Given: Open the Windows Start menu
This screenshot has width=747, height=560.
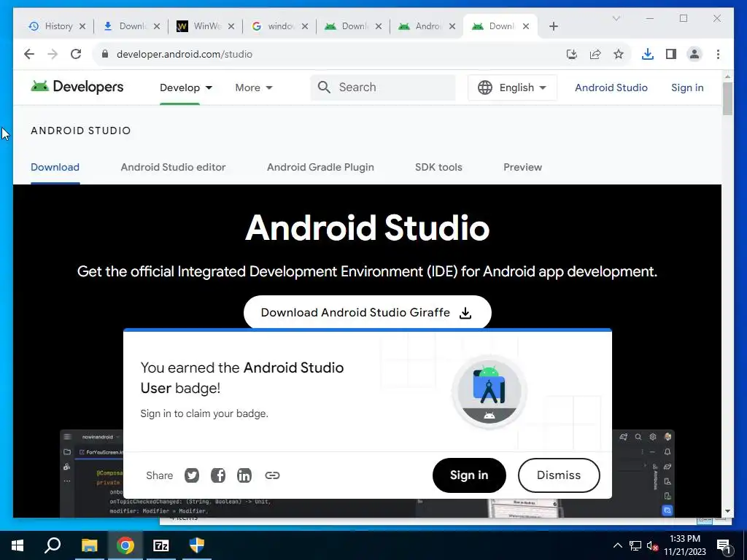Looking at the screenshot, I should coord(18,545).
